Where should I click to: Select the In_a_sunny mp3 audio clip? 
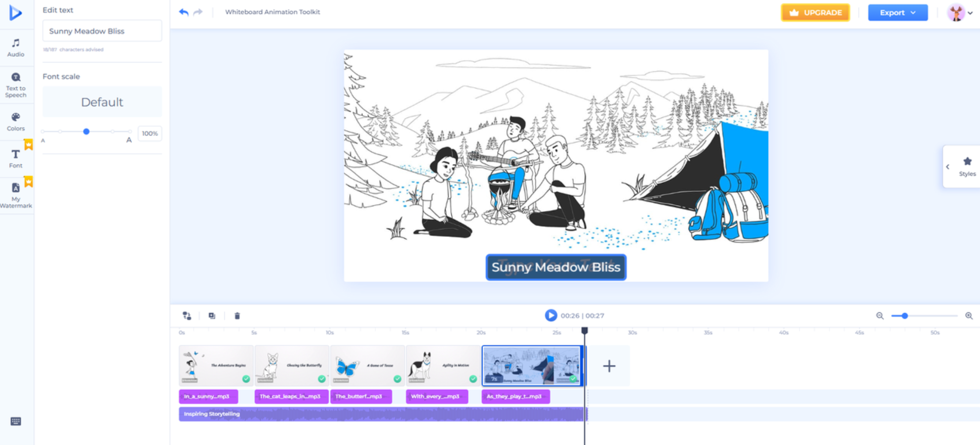coord(208,396)
